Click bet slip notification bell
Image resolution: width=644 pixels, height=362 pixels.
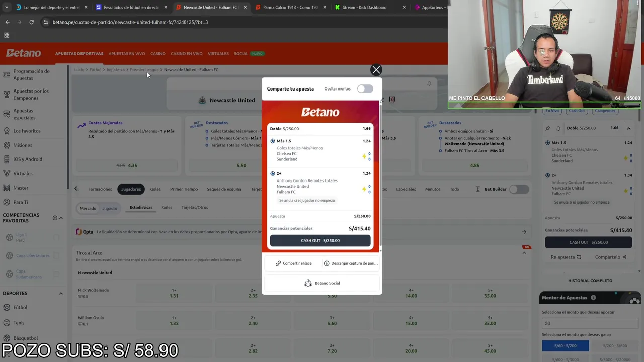558,128
